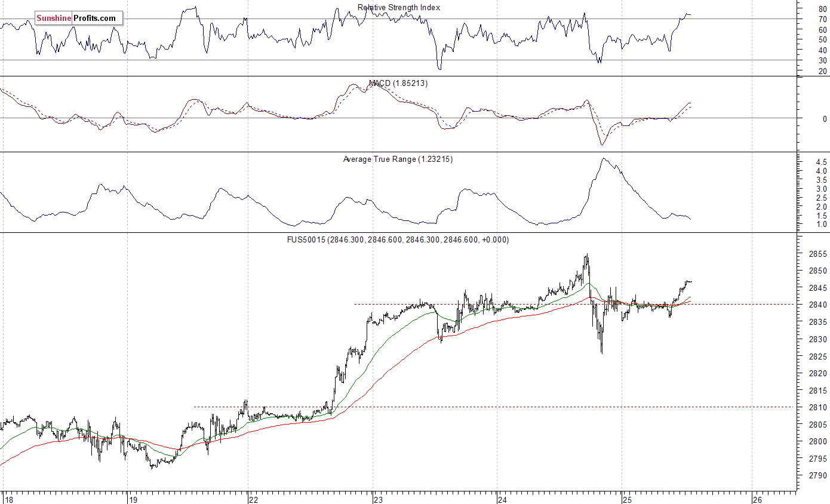
Task: Click the ATR 4.5 axis value
Action: [x=822, y=162]
